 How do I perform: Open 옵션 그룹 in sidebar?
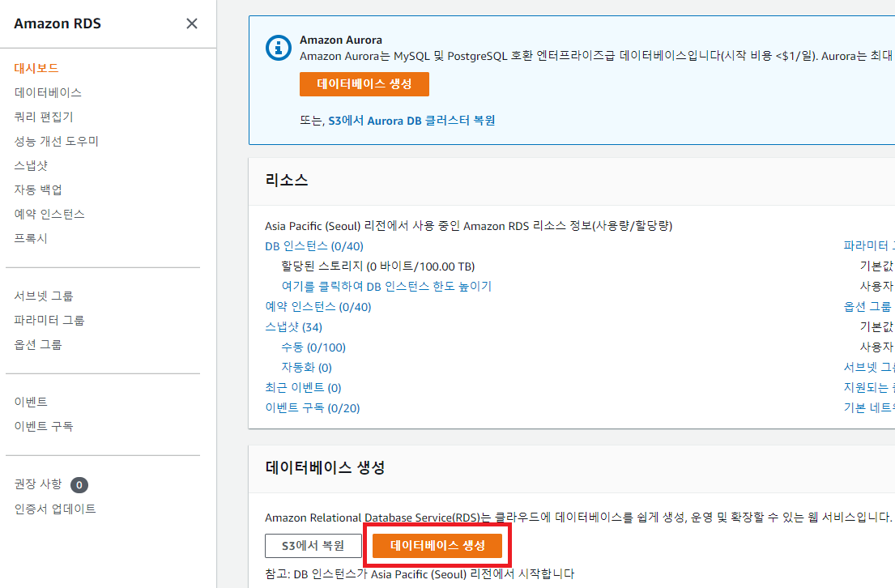tap(38, 345)
